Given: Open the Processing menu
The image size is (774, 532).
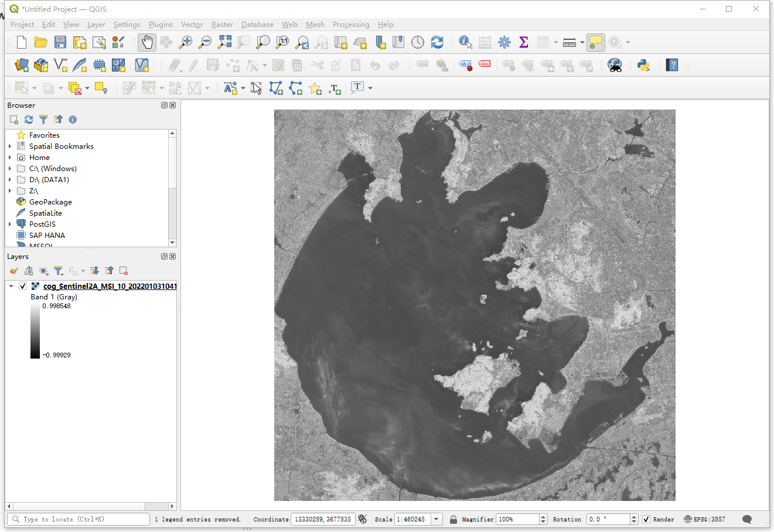Looking at the screenshot, I should tap(351, 25).
